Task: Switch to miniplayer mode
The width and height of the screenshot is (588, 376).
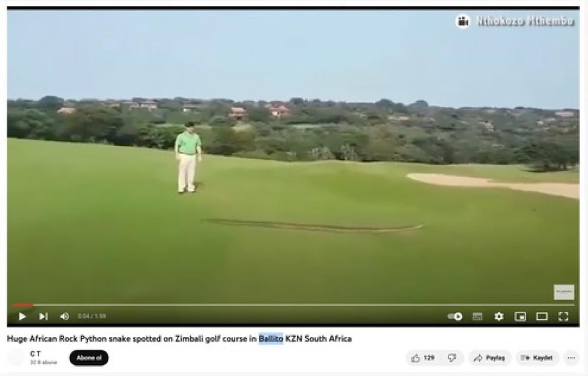Action: pyautogui.click(x=520, y=316)
